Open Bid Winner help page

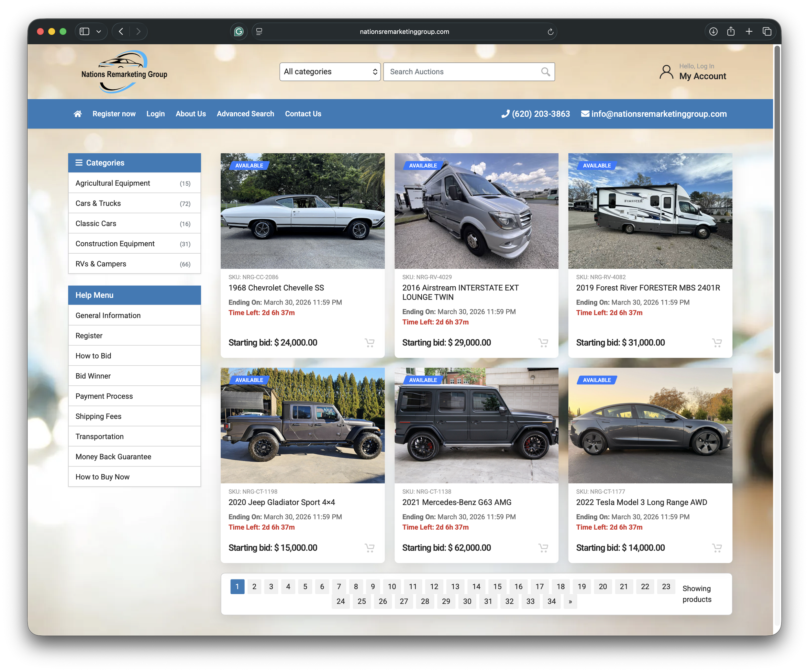(134, 376)
